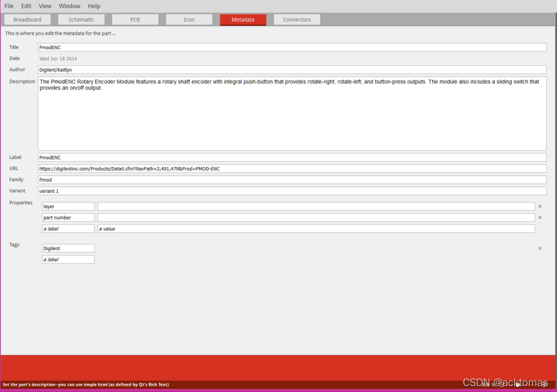Image resolution: width=557 pixels, height=392 pixels.
Task: Click the Digilent tag box
Action: [x=68, y=248]
